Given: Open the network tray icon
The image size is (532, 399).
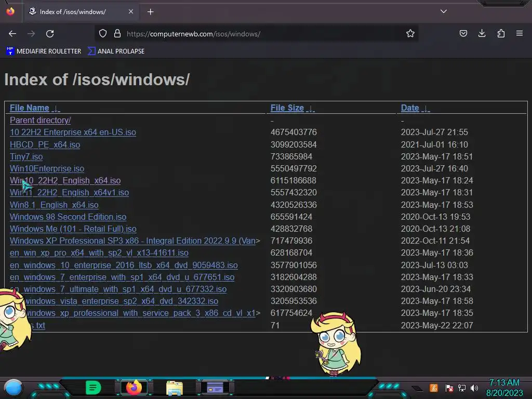Looking at the screenshot, I should [x=462, y=388].
